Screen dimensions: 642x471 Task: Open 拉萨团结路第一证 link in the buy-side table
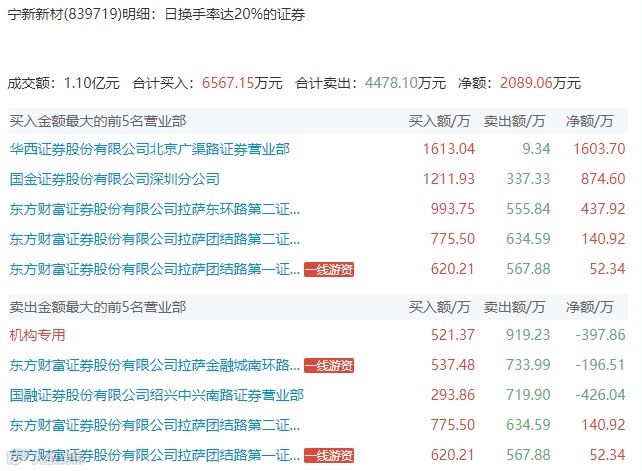coord(155,269)
